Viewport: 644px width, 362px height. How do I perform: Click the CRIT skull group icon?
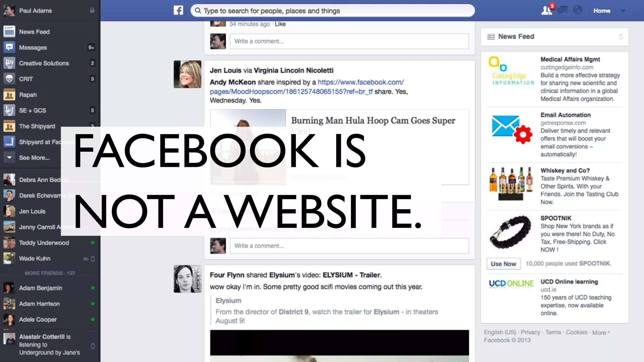click(9, 79)
